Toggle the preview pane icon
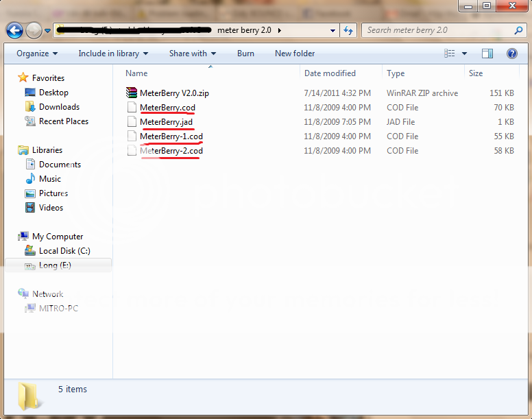This screenshot has width=532, height=419. coord(487,53)
